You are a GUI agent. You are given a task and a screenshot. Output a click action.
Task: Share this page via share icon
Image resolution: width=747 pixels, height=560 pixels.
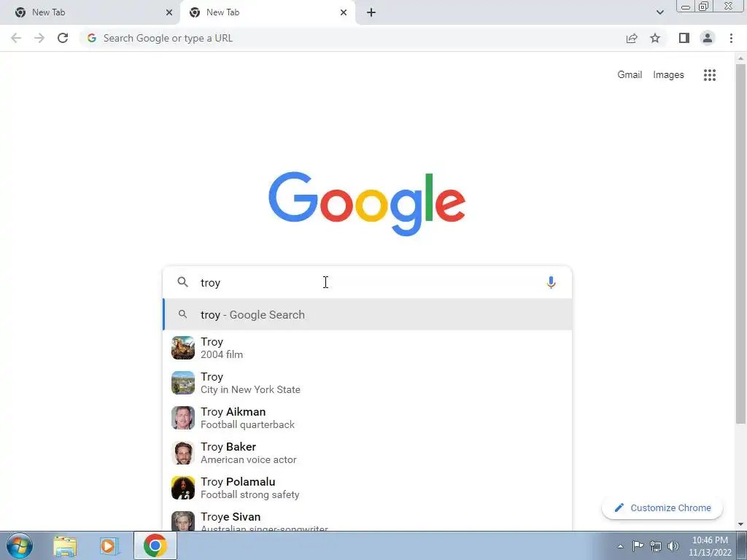click(632, 38)
